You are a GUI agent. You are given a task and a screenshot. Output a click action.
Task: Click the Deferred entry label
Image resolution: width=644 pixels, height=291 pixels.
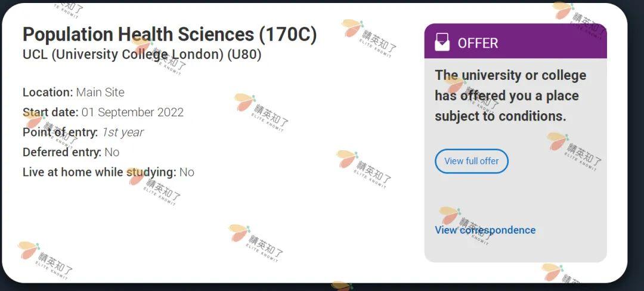(61, 152)
